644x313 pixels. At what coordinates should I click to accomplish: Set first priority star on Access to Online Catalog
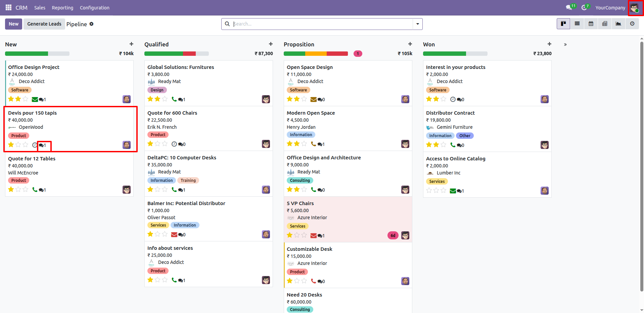[429, 190]
